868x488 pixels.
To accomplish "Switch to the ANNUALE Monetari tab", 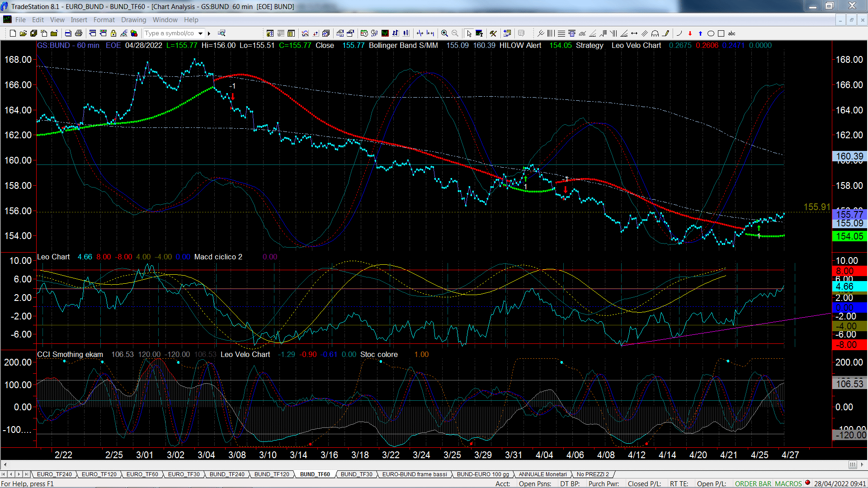I will point(542,474).
